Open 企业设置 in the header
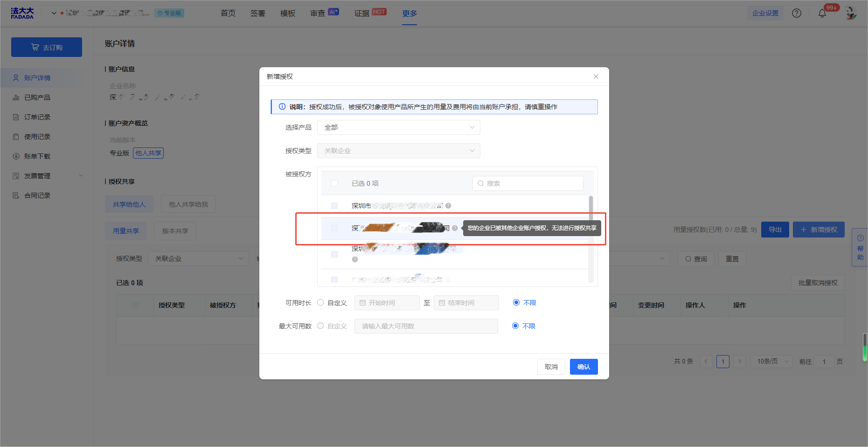 (765, 13)
